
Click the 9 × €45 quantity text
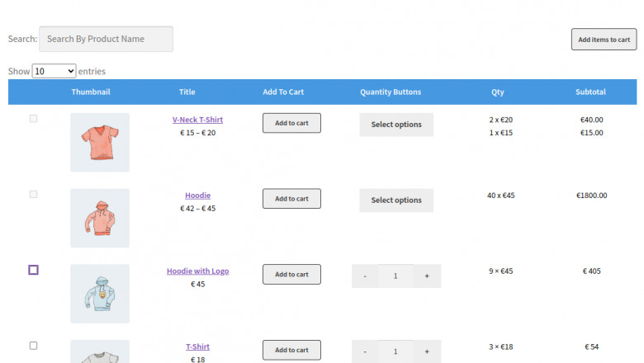tap(500, 271)
